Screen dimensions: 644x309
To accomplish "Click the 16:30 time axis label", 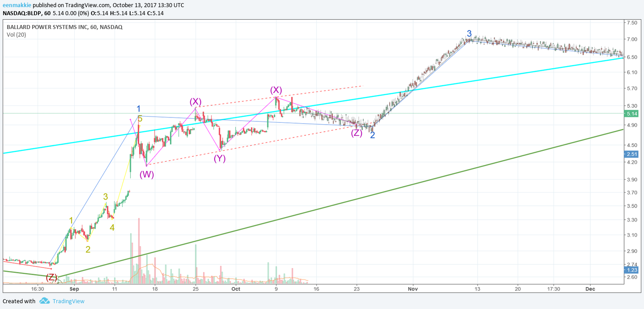I will [37, 289].
